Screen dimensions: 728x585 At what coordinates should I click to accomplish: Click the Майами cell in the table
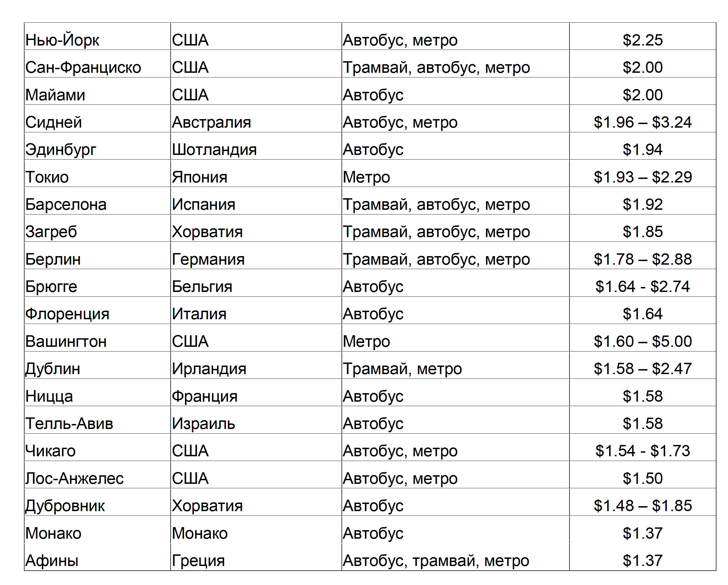pyautogui.click(x=55, y=95)
